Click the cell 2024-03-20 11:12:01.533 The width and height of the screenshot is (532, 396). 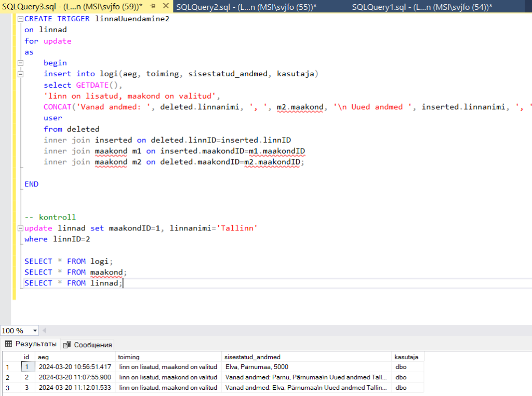(x=75, y=388)
